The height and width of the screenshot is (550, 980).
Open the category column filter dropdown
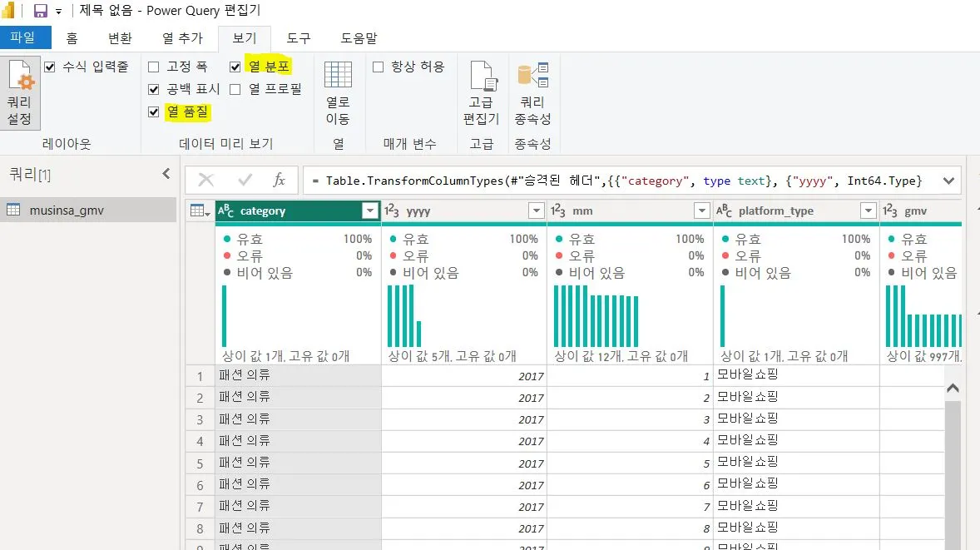(370, 211)
